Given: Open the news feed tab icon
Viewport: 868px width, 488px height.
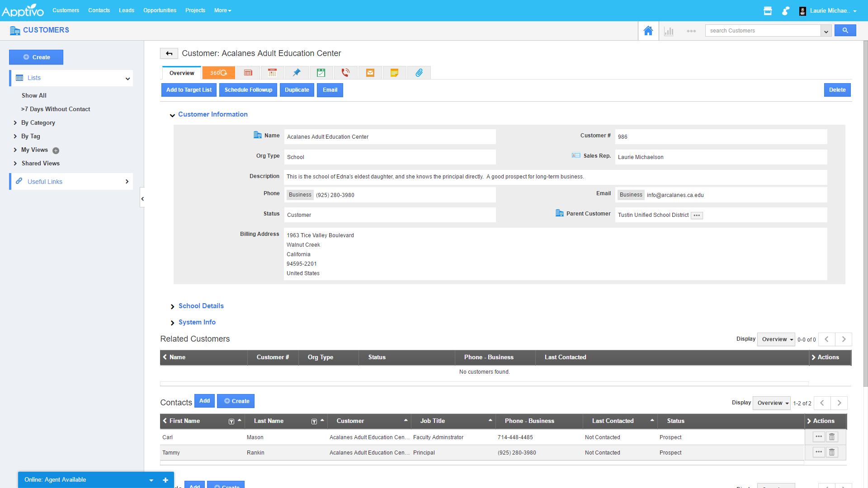Looking at the screenshot, I should point(248,73).
